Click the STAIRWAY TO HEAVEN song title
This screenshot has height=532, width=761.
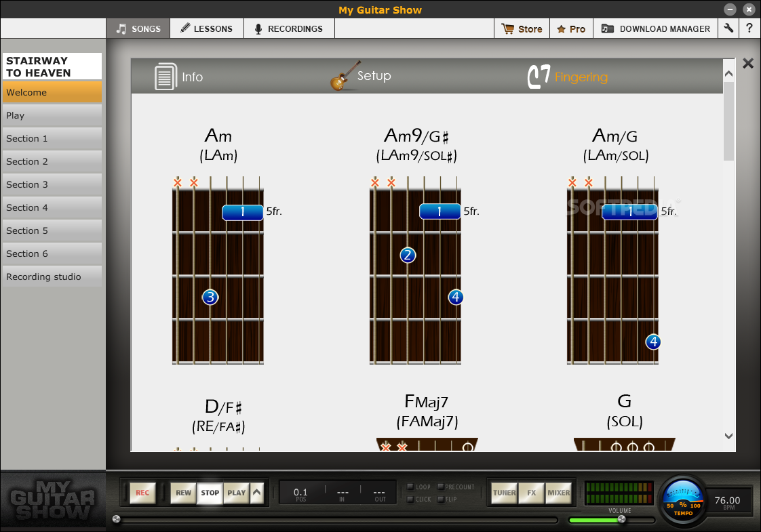coord(52,66)
